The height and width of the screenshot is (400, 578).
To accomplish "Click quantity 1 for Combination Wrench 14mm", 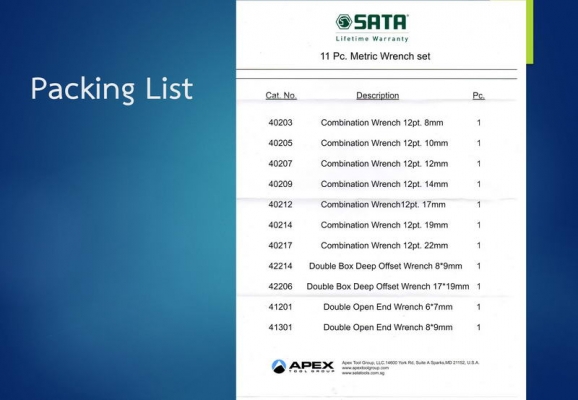I will click(x=478, y=184).
